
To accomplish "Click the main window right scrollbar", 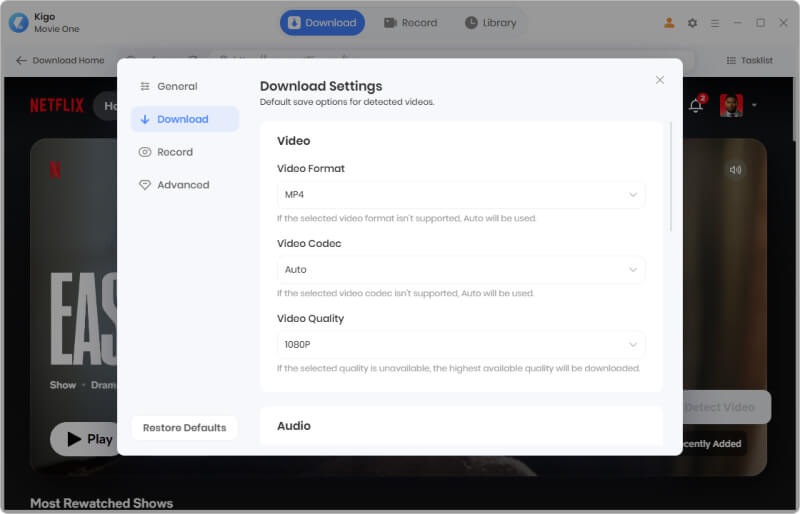I will (x=796, y=110).
